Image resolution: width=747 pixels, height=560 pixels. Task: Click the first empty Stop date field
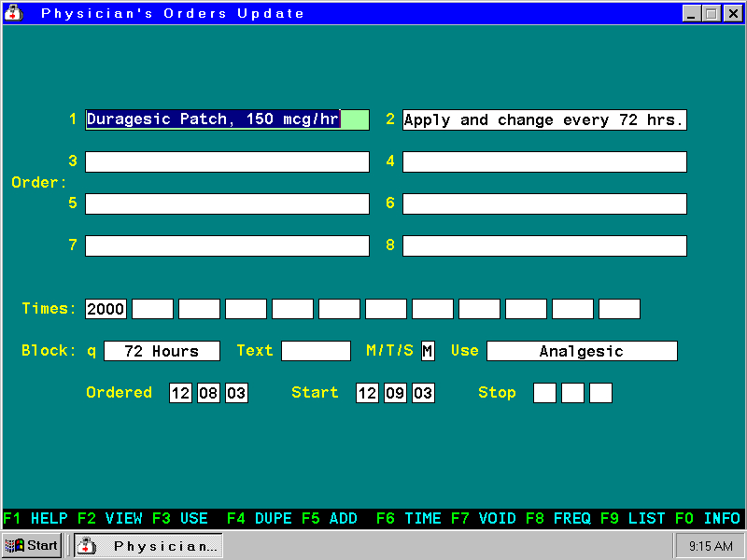(x=544, y=393)
